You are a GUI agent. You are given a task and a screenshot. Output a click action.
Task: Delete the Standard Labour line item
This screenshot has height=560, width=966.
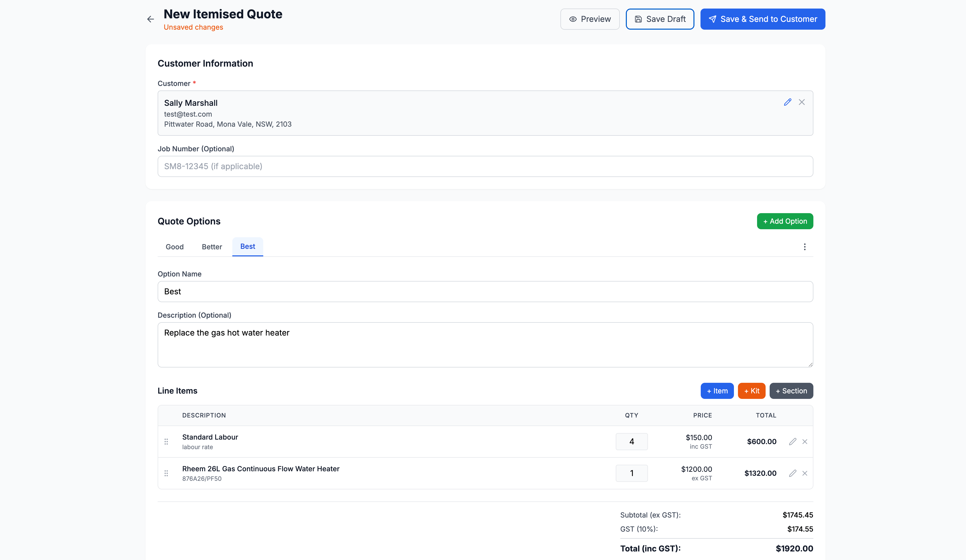click(x=805, y=441)
